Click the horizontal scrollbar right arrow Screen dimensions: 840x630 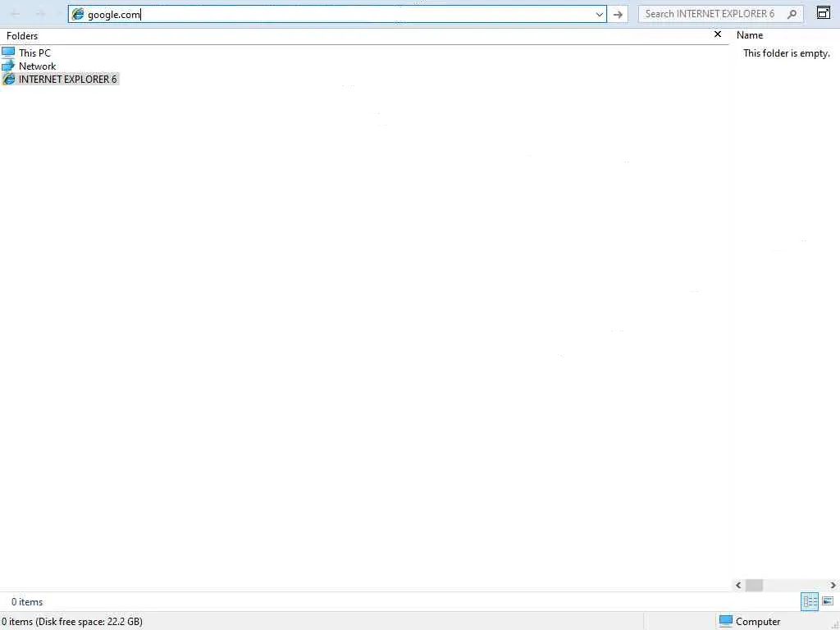coord(833,585)
